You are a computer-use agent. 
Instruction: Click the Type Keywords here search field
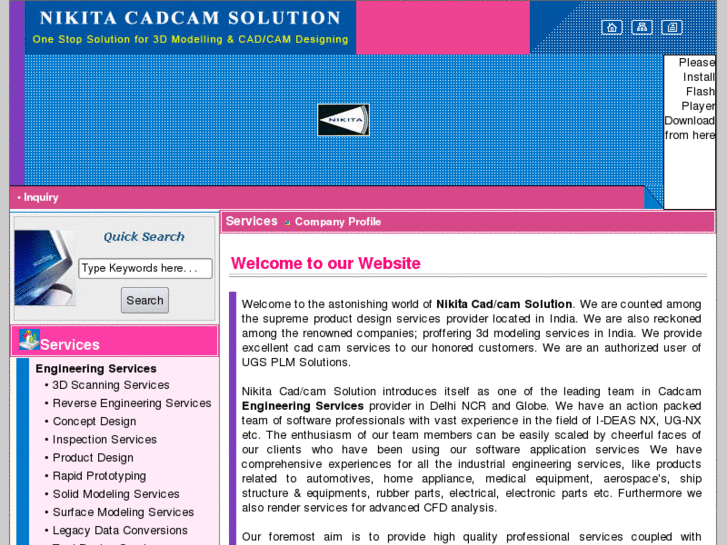(x=145, y=268)
